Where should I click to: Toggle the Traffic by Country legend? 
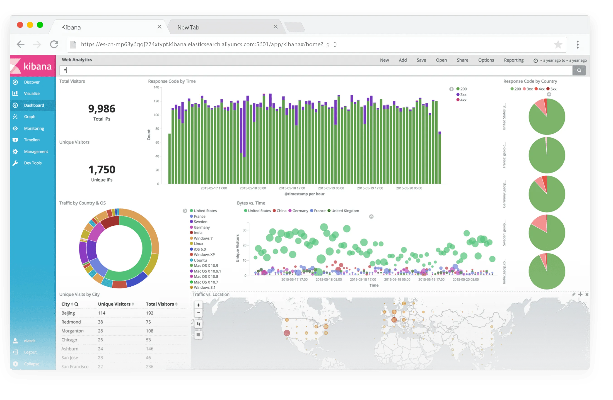pyautogui.click(x=185, y=211)
